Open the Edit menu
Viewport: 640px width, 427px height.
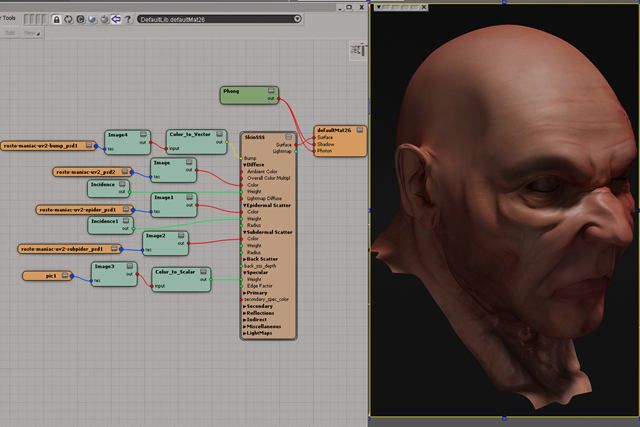coord(10,33)
